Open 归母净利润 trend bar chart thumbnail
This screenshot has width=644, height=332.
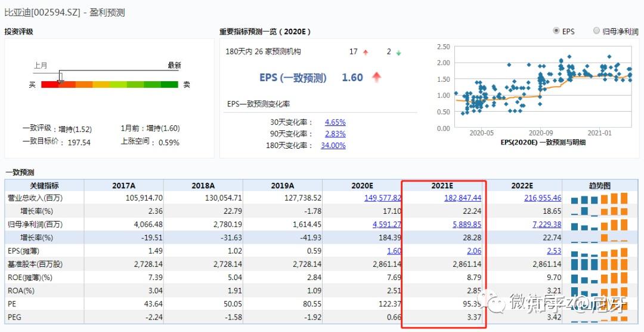(599, 225)
